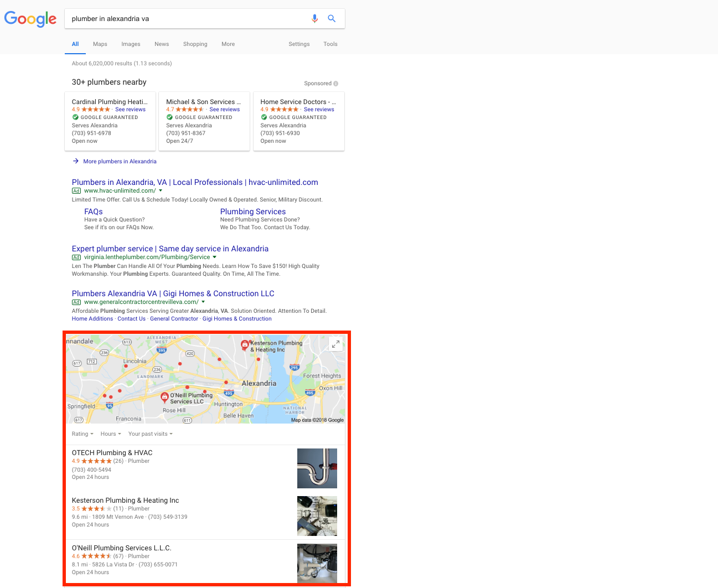This screenshot has height=588, width=718.
Task: Open search Settings
Action: [299, 44]
